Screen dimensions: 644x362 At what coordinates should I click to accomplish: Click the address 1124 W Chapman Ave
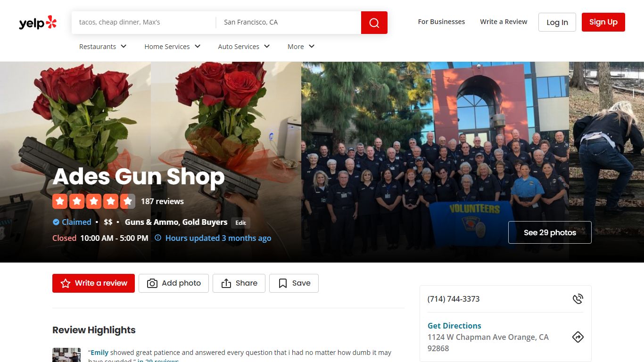pos(488,343)
